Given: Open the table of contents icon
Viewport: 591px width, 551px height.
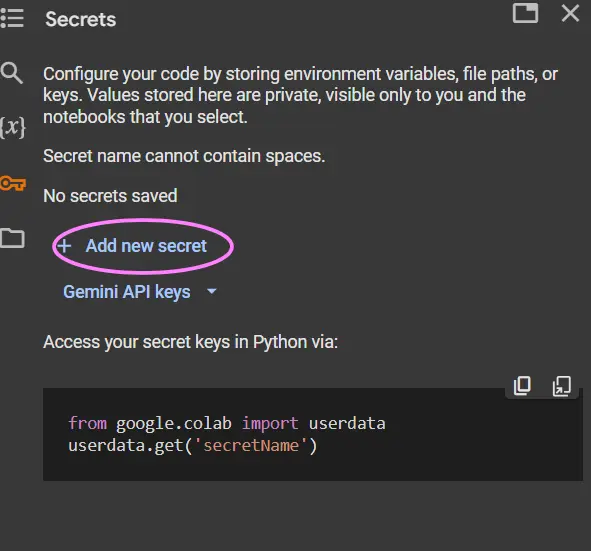Looking at the screenshot, I should pyautogui.click(x=11, y=18).
